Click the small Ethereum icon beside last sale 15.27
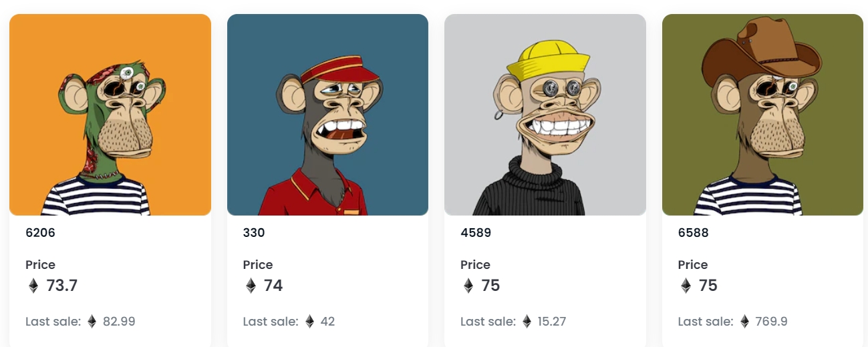This screenshot has width=868, height=347. click(x=527, y=322)
